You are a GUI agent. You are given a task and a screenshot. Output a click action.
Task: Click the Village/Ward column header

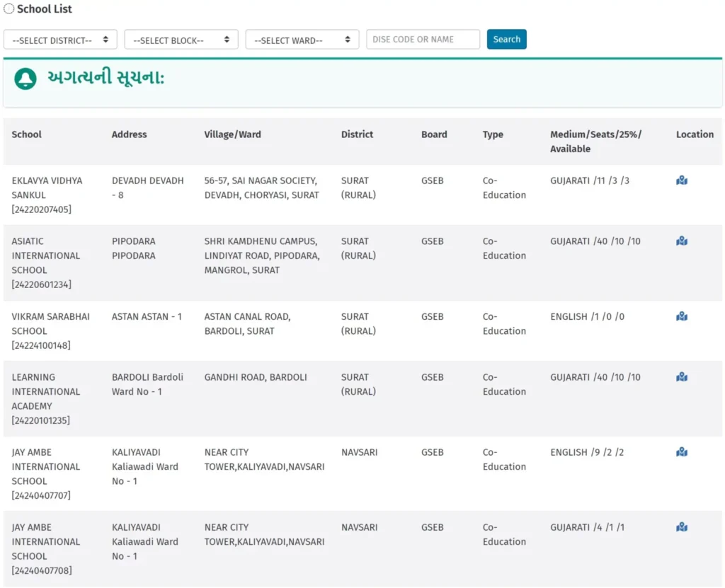coord(232,134)
